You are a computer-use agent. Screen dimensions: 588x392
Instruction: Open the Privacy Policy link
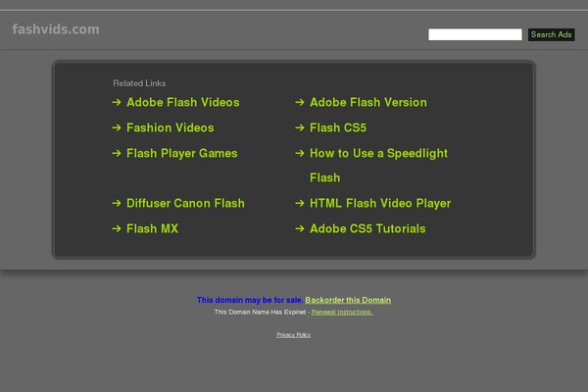(x=294, y=335)
